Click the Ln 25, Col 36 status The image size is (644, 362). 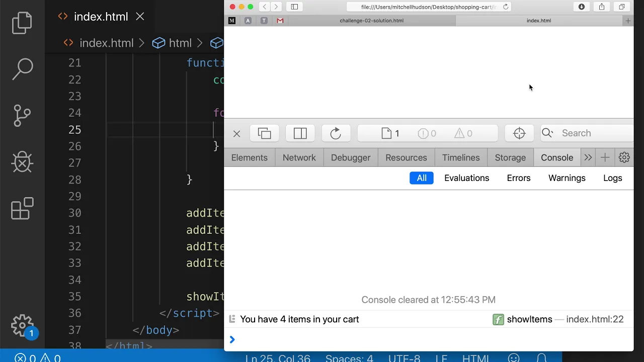tap(277, 358)
